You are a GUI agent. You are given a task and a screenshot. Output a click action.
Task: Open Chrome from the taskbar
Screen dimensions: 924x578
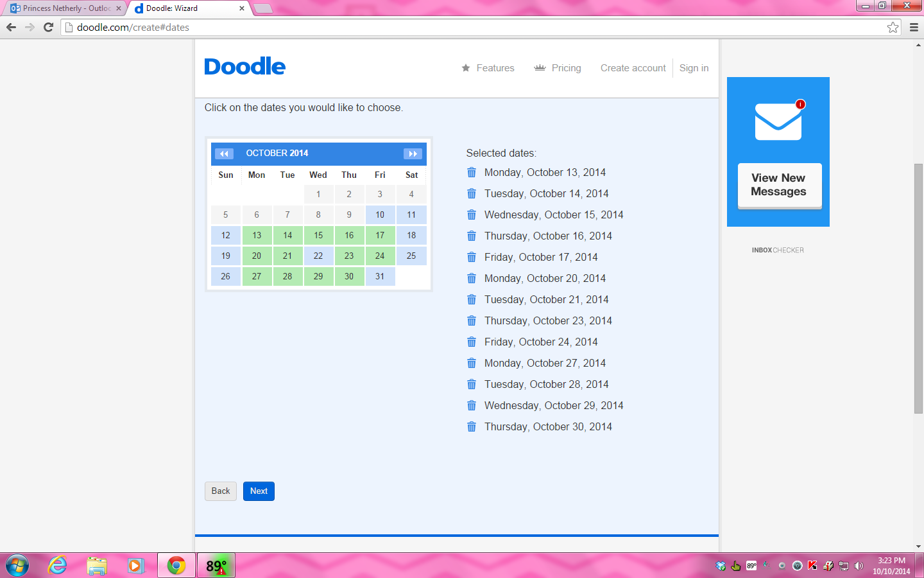click(176, 566)
